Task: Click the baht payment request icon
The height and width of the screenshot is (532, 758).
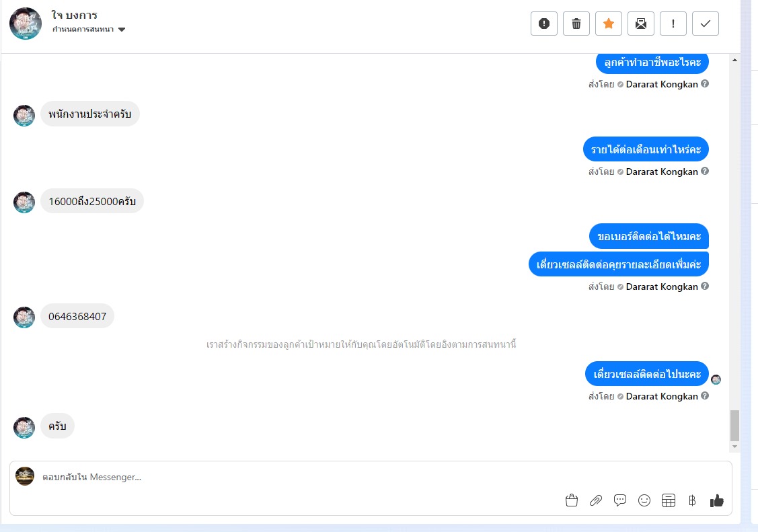Action: click(x=692, y=500)
